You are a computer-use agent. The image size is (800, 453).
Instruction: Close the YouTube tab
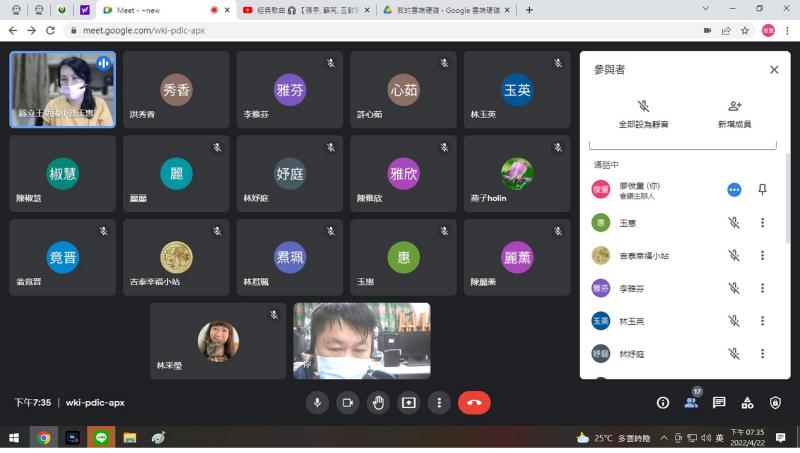(367, 10)
